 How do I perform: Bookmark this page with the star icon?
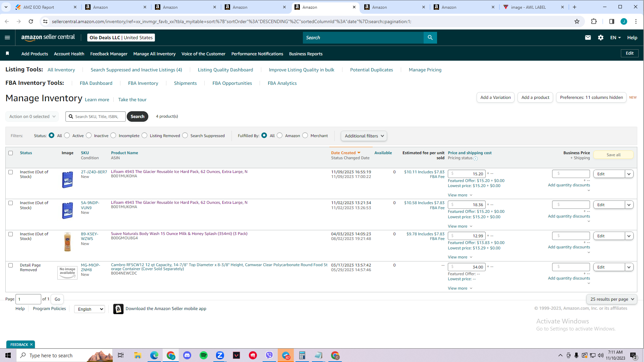(x=577, y=21)
